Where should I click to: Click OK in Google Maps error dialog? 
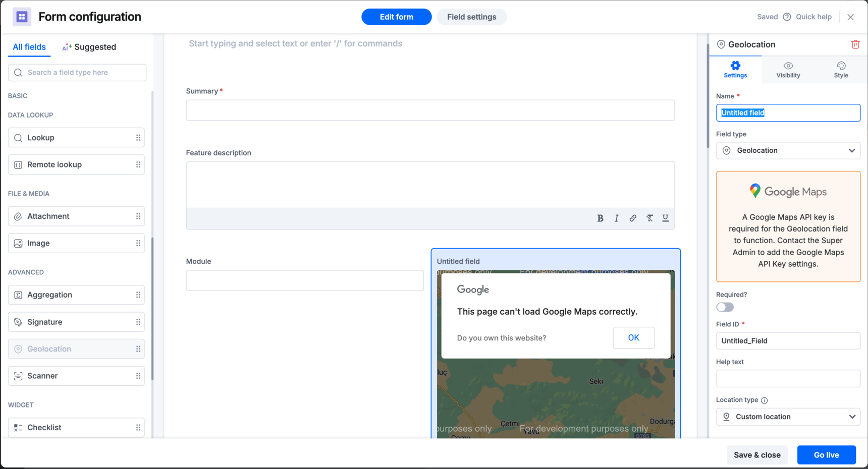coord(633,338)
